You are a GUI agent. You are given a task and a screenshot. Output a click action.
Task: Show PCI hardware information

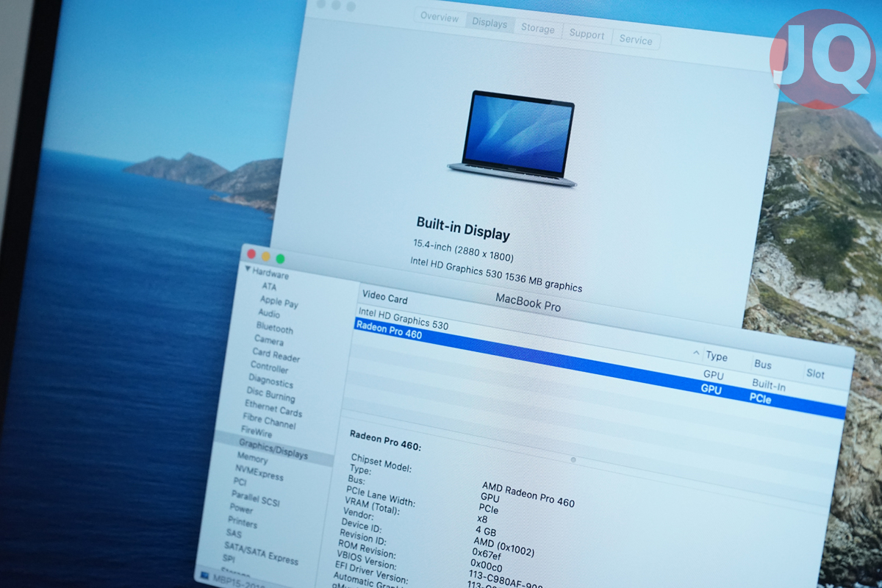[x=240, y=481]
